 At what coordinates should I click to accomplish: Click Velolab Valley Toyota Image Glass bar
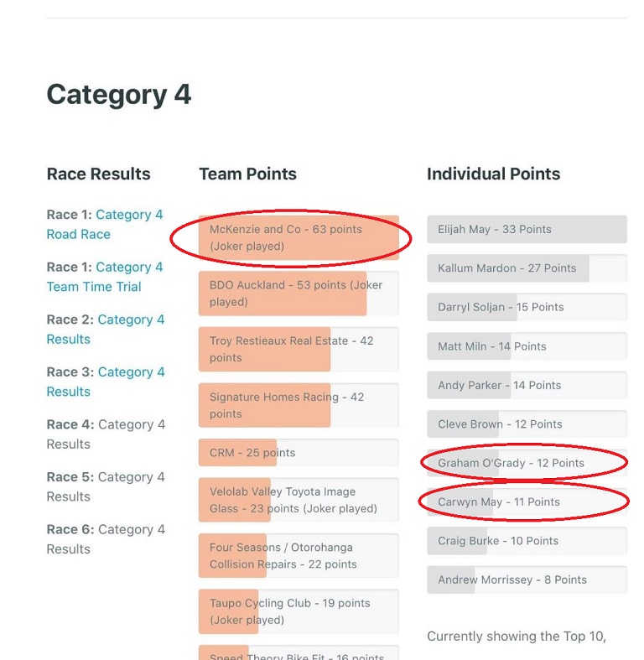[298, 500]
